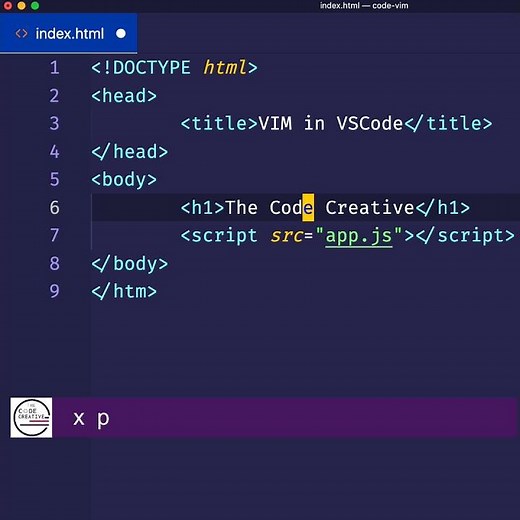The image size is (520, 520).
Task: Click the 'x p' keystroke display text
Action: coord(91,419)
